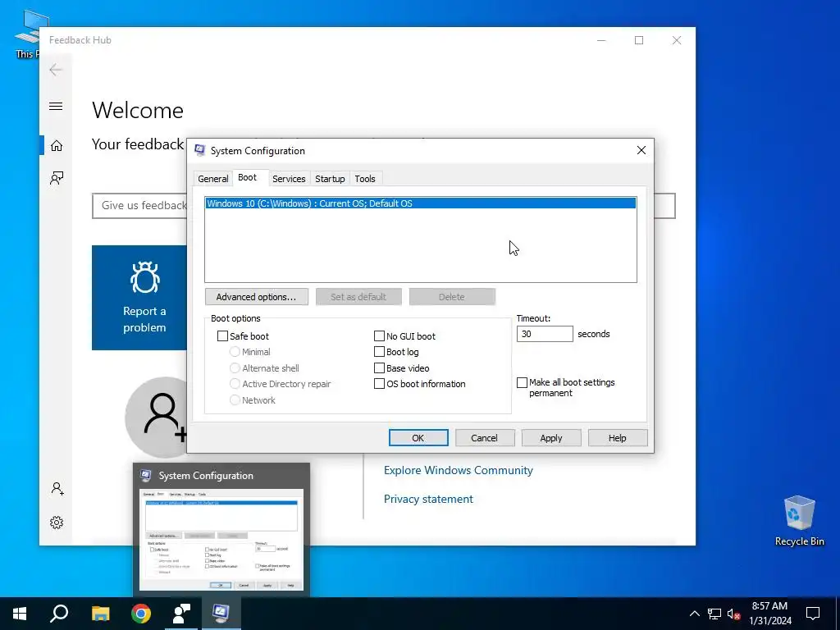Open File Explorer from taskbar
Viewport: 840px width, 630px height.
point(100,614)
